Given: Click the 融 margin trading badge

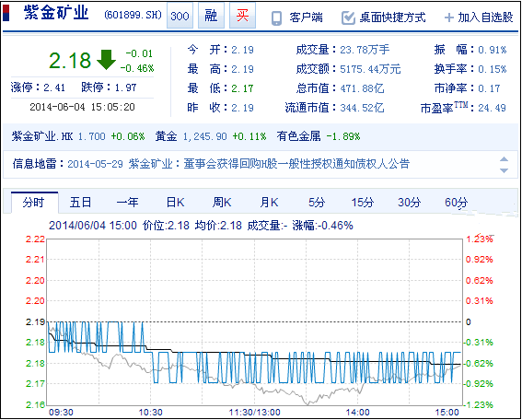Looking at the screenshot, I should point(211,16).
